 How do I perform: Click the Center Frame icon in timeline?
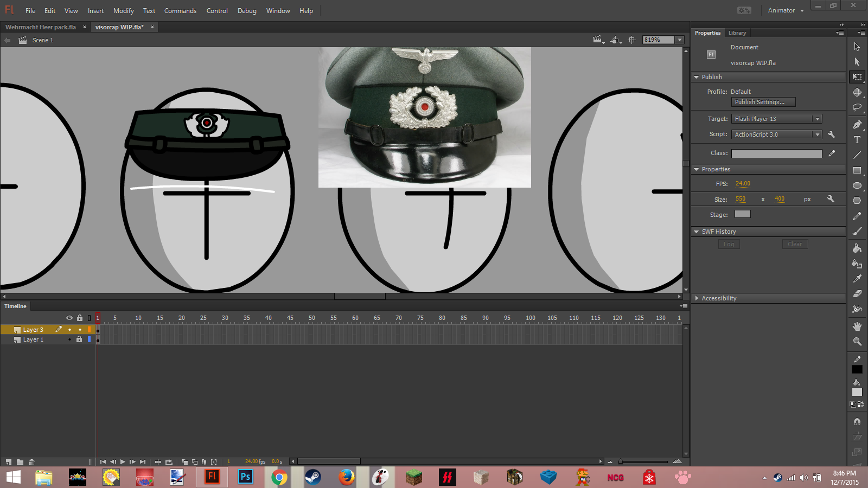[158, 462]
